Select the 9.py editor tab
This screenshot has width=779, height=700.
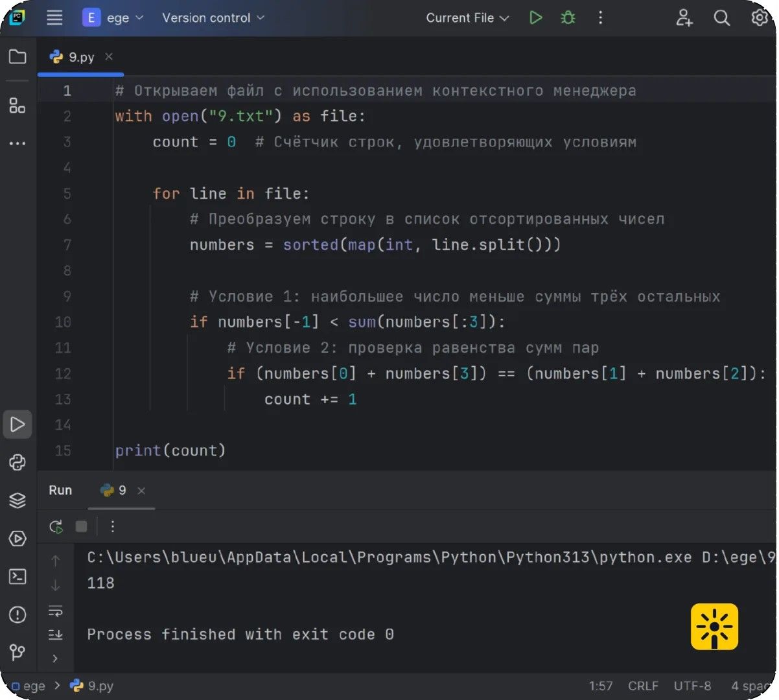pyautogui.click(x=81, y=57)
